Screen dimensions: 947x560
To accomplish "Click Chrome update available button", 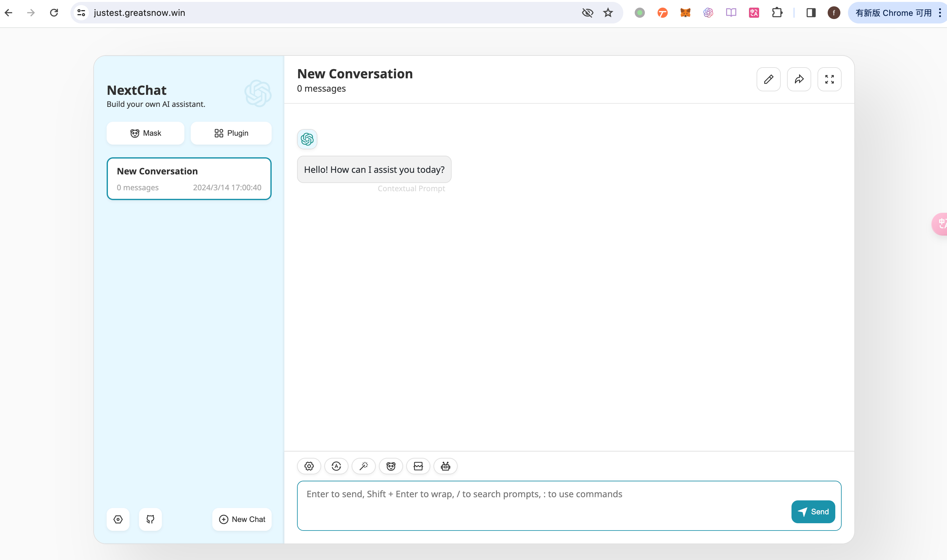I will coord(893,13).
